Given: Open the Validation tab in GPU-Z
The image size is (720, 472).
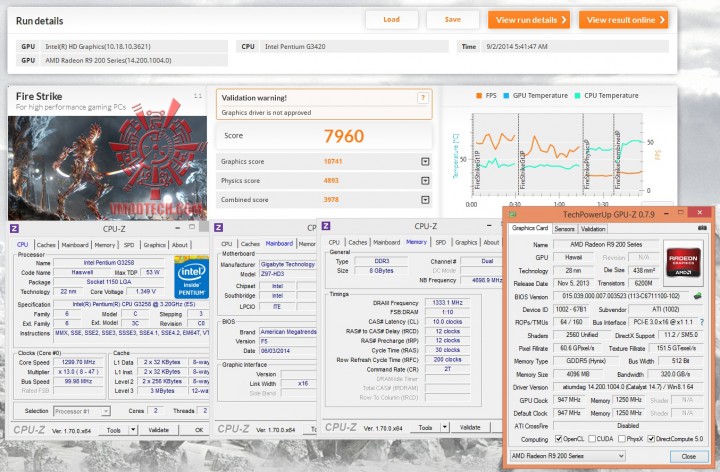Looking at the screenshot, I should [x=593, y=229].
